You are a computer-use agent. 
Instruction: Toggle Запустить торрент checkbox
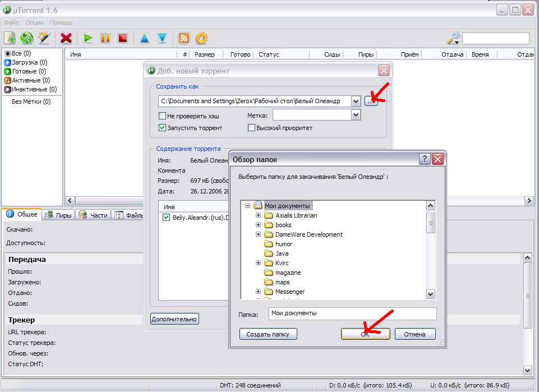162,127
